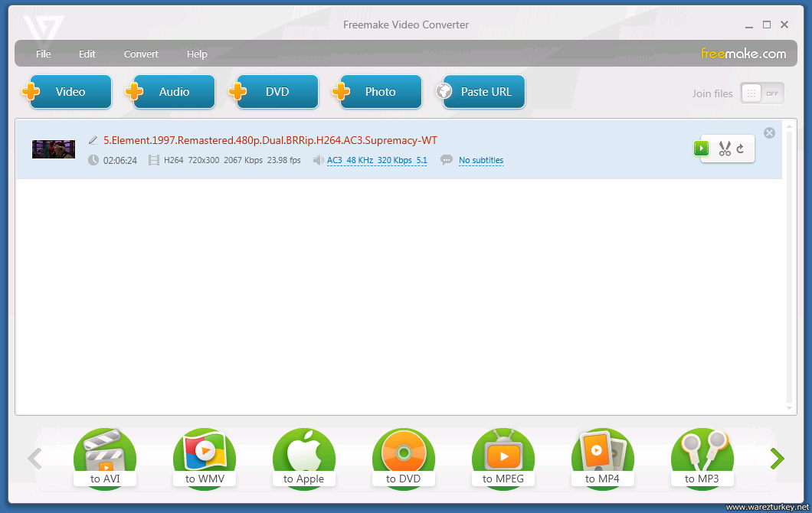Screen dimensions: 812x513
Task: Minimize the Freemake Video Converter window
Action: click(749, 25)
